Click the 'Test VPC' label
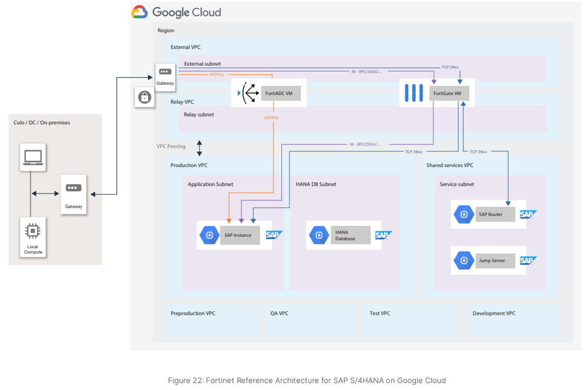The width and height of the screenshot is (588, 390). (380, 313)
